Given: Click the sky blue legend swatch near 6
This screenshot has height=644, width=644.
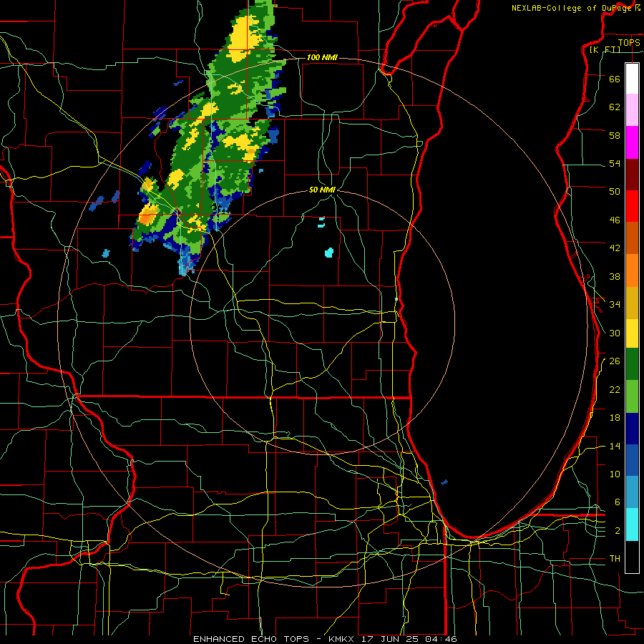Looking at the screenshot, I should (x=632, y=492).
